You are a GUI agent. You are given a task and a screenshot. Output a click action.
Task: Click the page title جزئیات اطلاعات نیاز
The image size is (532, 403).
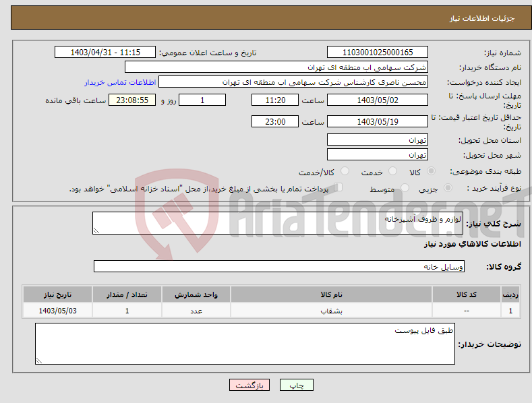pos(482,18)
